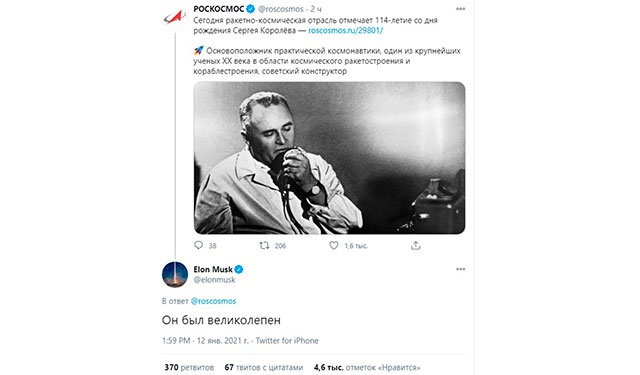This screenshot has height=375, width=640.
Task: Open the three-dot menu on Roscosmos tweet
Action: point(460,9)
